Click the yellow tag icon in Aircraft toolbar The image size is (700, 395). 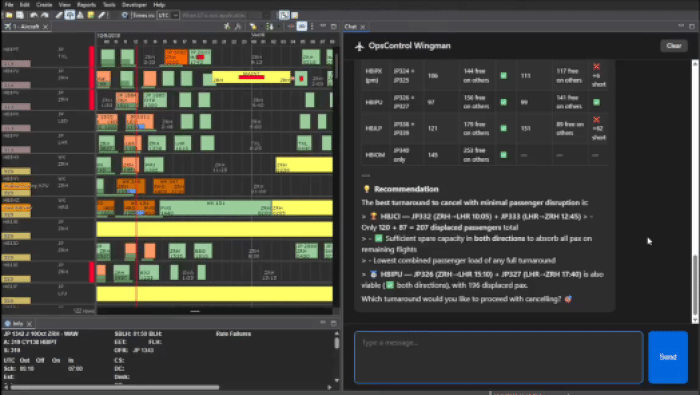click(x=253, y=26)
